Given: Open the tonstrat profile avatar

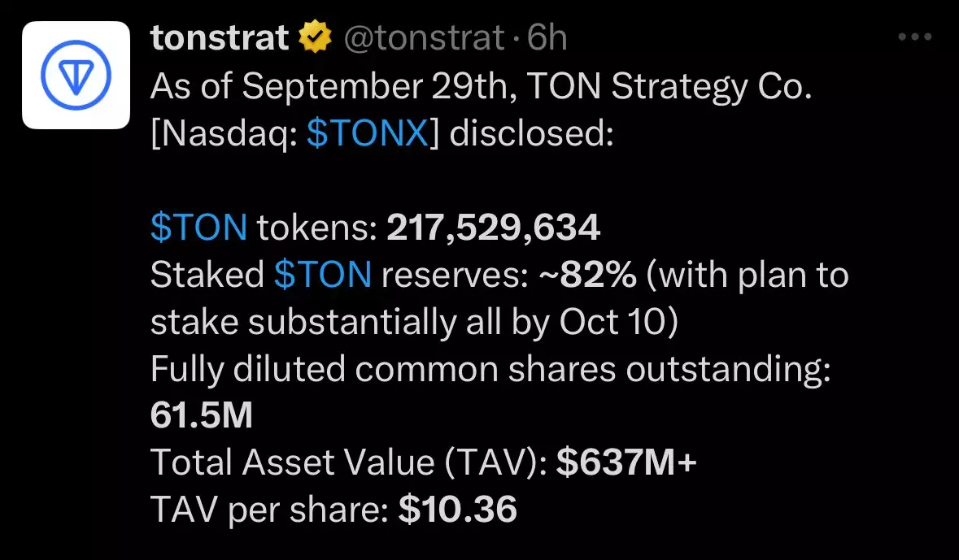Looking at the screenshot, I should 76,75.
